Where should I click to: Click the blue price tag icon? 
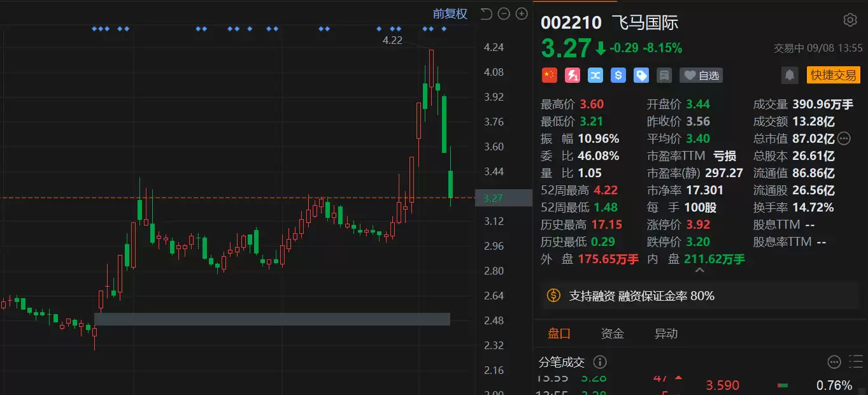641,75
